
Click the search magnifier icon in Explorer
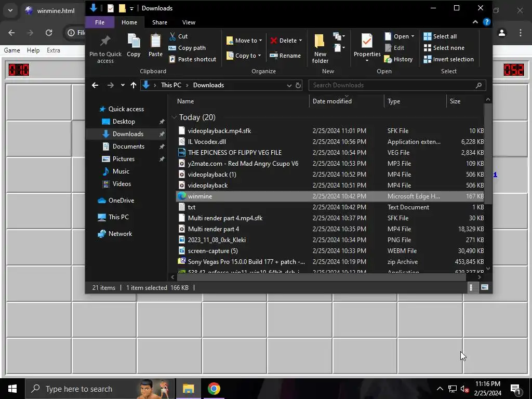coord(478,85)
